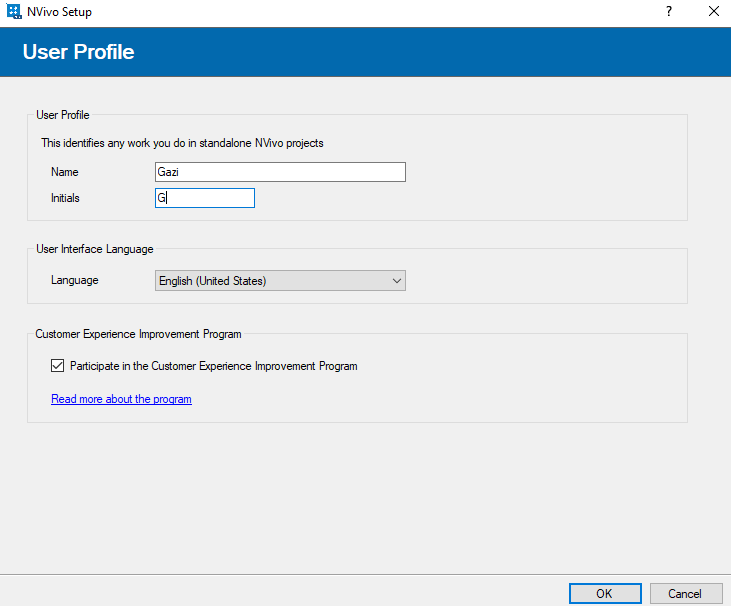Close the NVivo Setup dialog

pyautogui.click(x=714, y=11)
